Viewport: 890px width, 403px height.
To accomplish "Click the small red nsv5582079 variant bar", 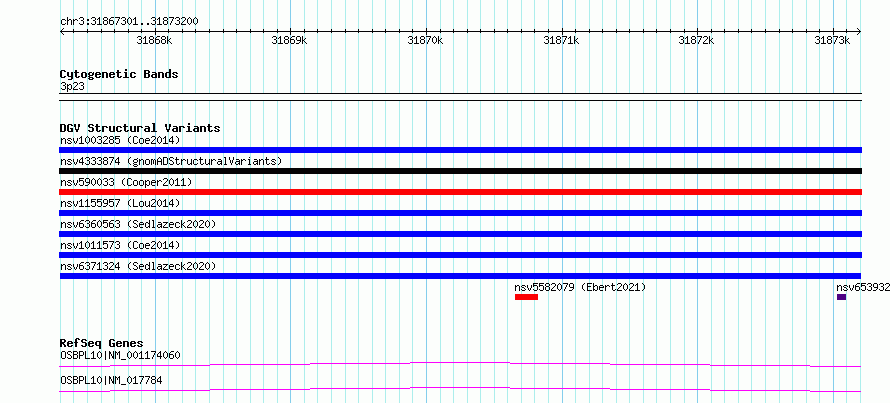I will pos(526,297).
